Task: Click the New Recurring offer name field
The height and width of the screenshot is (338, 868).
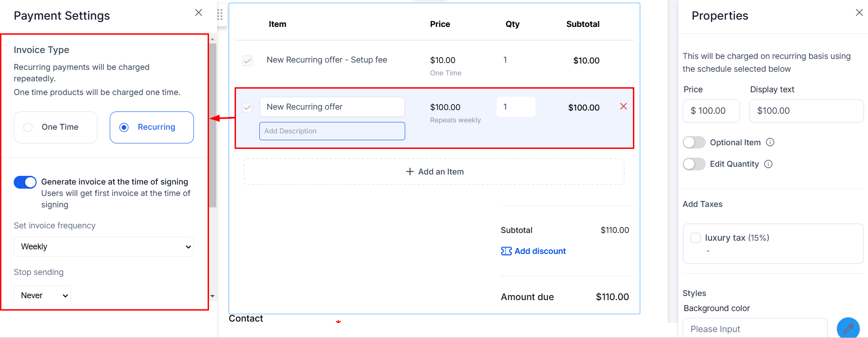Action: click(x=332, y=107)
